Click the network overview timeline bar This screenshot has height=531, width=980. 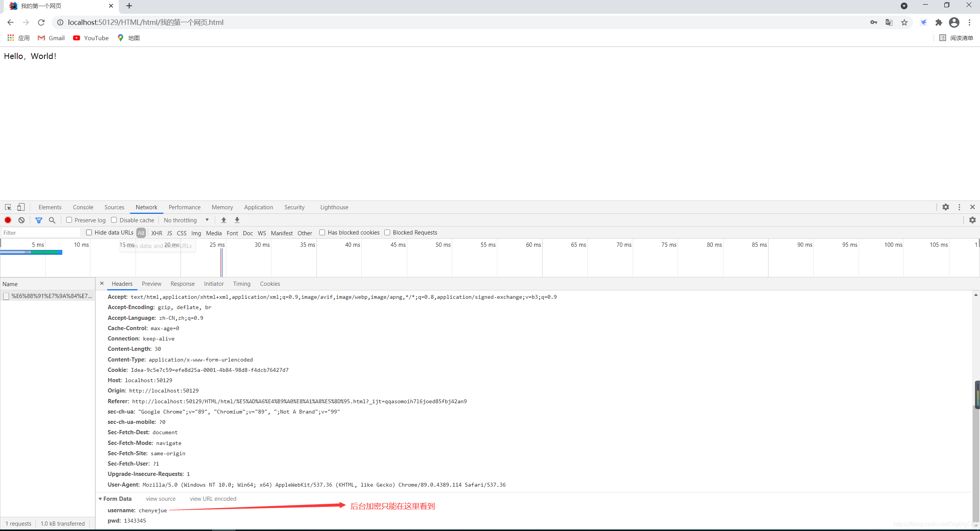point(31,252)
